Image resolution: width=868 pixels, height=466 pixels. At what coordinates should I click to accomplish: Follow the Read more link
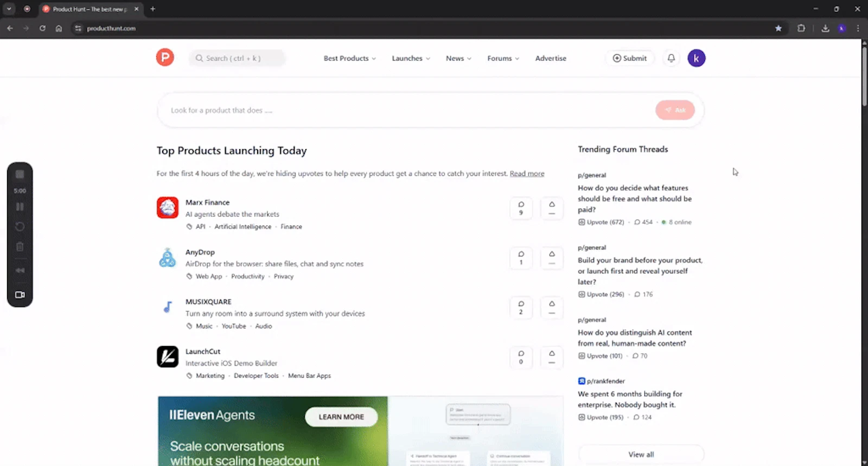click(x=527, y=174)
